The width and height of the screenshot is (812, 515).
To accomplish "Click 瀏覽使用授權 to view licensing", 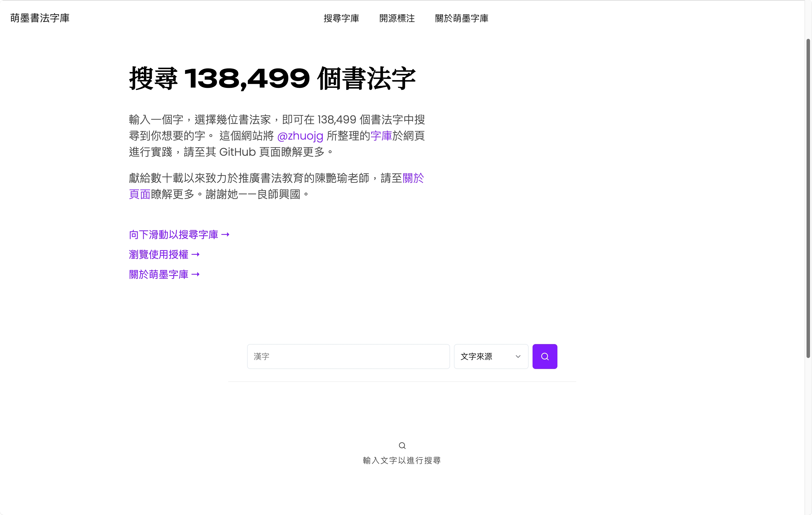I will [158, 255].
